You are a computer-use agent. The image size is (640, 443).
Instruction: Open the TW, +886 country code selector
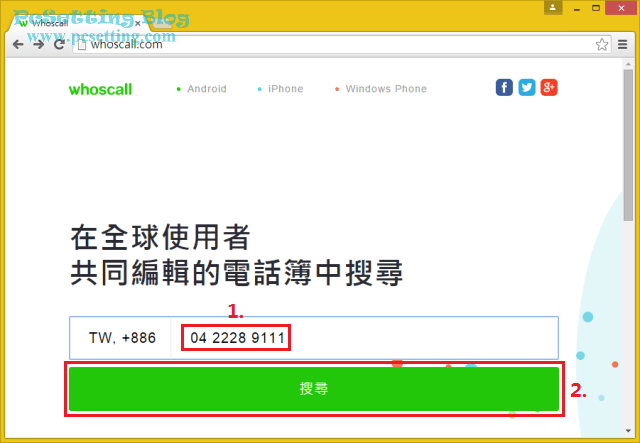(x=120, y=338)
